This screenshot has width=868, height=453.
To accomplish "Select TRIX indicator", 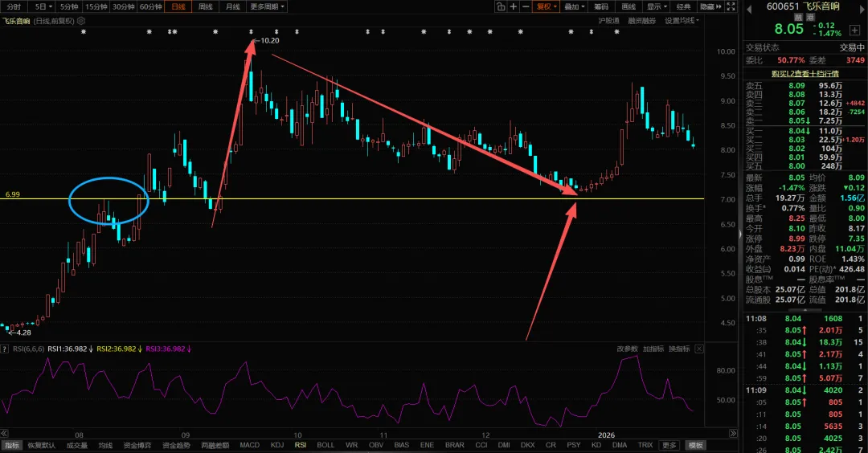I will click(x=645, y=445).
